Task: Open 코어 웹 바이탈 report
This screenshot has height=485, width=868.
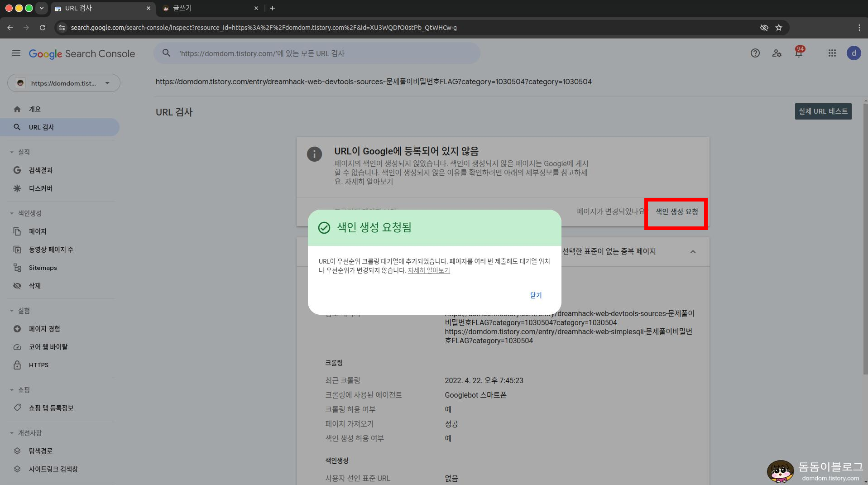Action: (60, 347)
